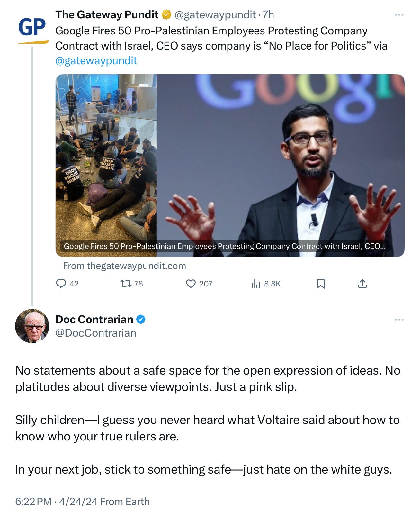Click the @gatewaypundit mention link in tweet
The height and width of the screenshot is (517, 420).
coord(96,60)
